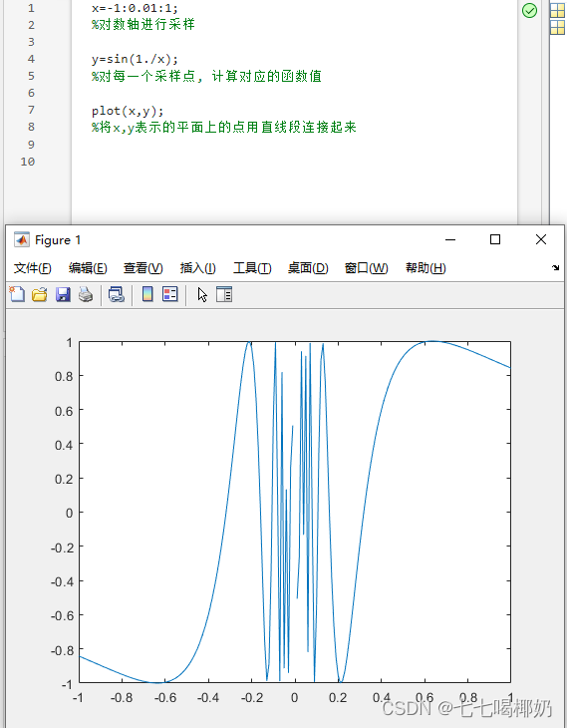Click the New Figure toolbar icon

(x=17, y=294)
